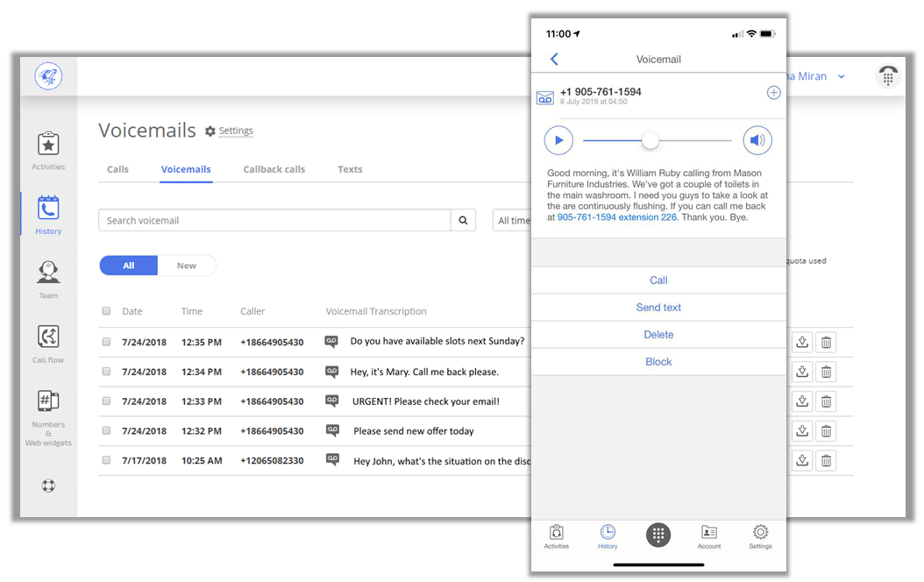This screenshot has height=582, width=924.
Task: Open Call flow in the sidebar
Action: [x=48, y=344]
